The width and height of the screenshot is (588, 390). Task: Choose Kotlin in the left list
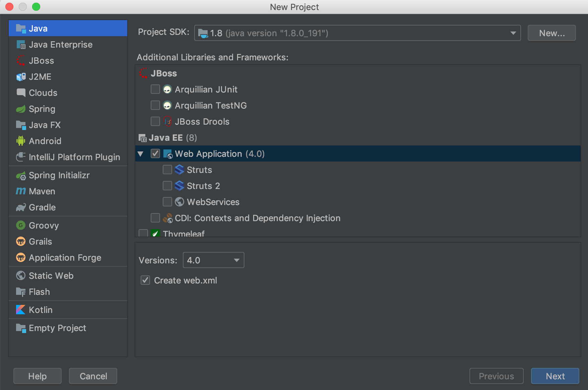68,310
